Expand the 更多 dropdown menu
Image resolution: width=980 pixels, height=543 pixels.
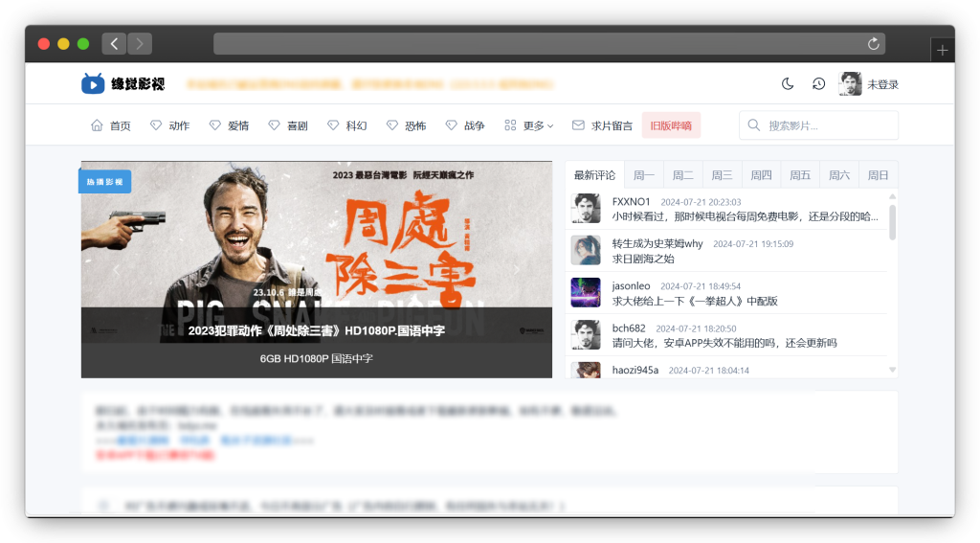529,125
